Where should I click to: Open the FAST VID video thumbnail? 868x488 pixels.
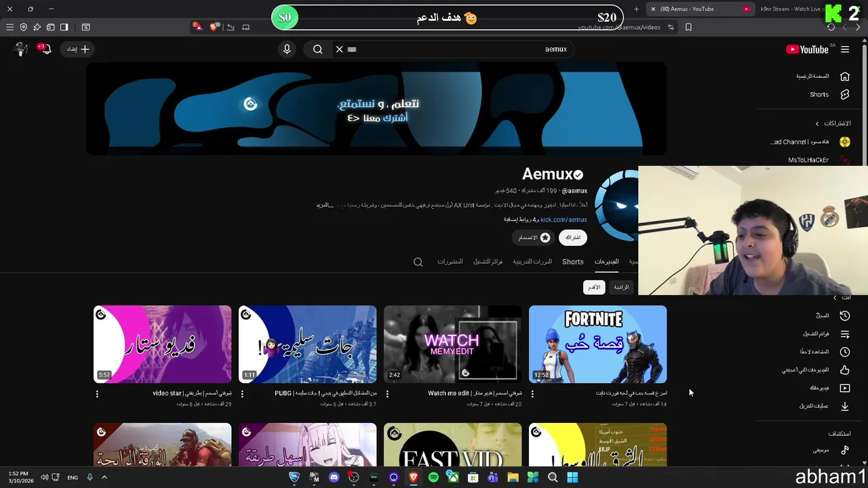point(452,445)
